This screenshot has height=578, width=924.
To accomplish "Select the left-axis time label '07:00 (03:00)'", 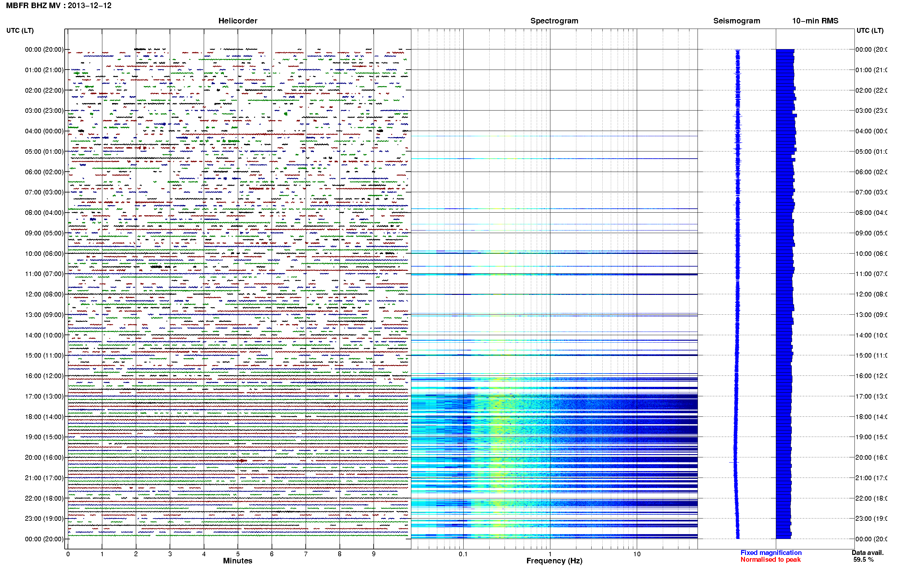I will 44,192.
